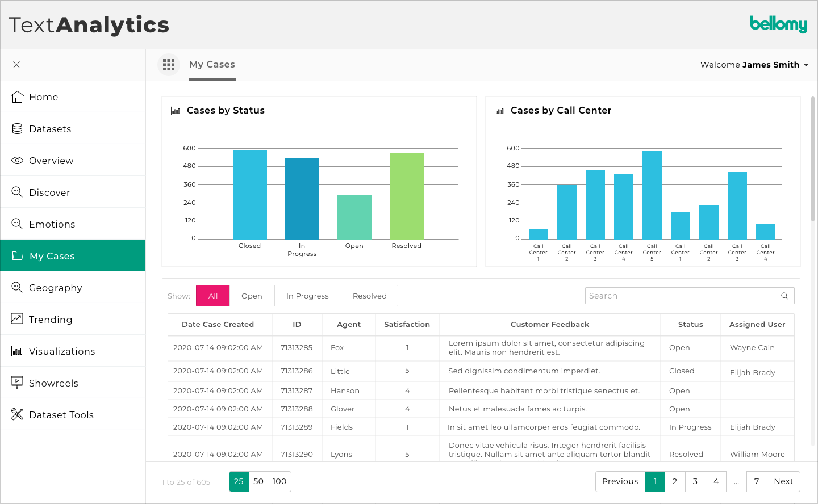818x504 pixels.
Task: Click the search magnifier icon
Action: tap(784, 296)
